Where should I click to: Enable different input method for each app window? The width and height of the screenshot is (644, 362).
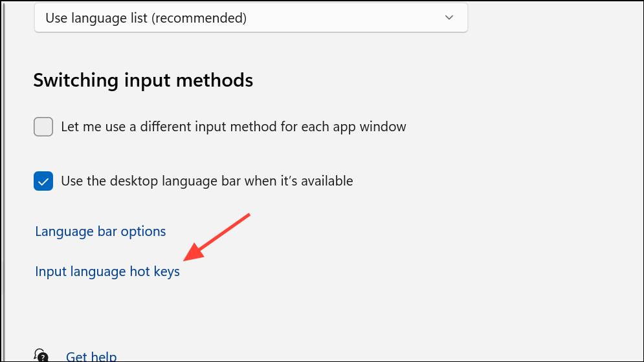[43, 127]
